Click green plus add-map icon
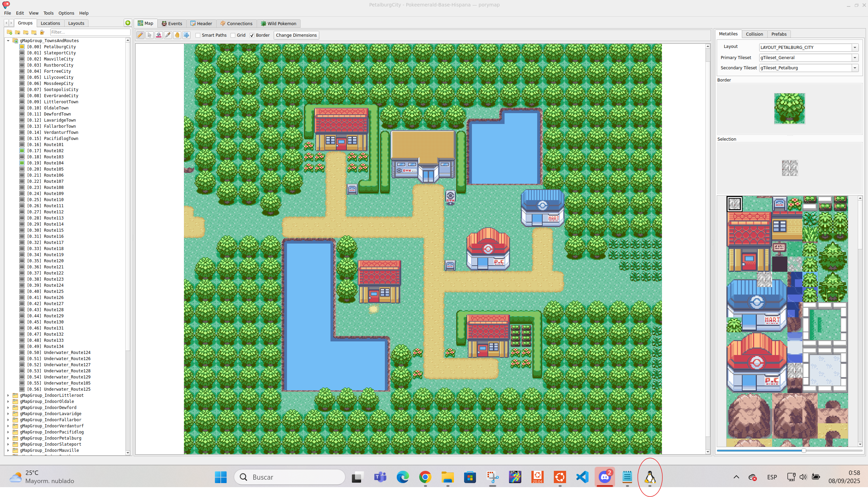 tap(128, 23)
